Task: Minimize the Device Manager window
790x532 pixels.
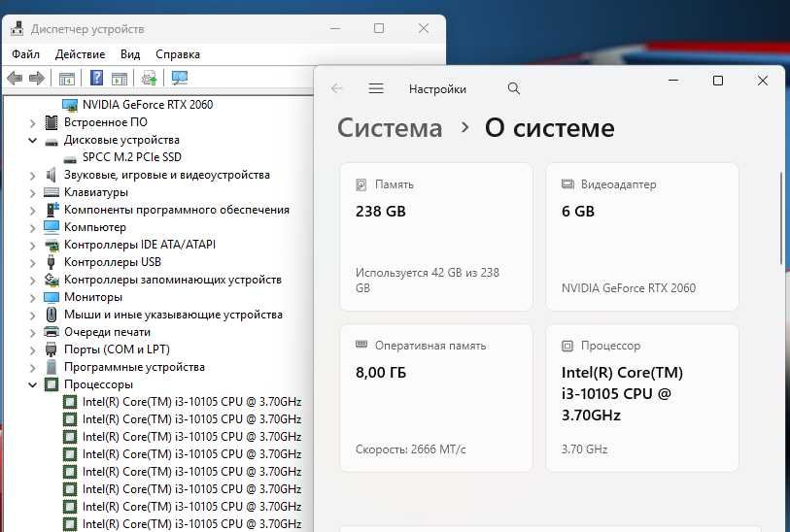Action: (335, 29)
